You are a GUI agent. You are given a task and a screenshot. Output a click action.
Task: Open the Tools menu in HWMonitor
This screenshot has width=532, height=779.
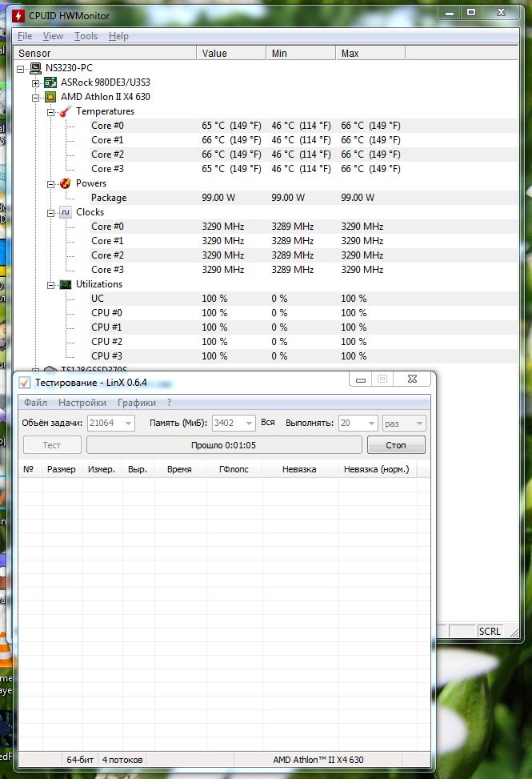point(86,36)
